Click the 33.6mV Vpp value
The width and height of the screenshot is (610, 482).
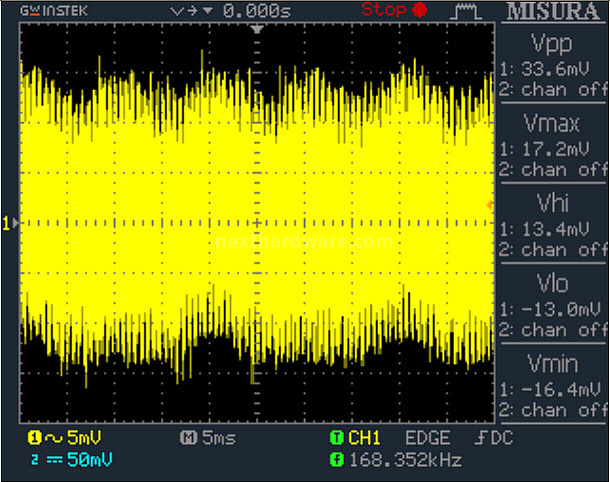click(555, 69)
